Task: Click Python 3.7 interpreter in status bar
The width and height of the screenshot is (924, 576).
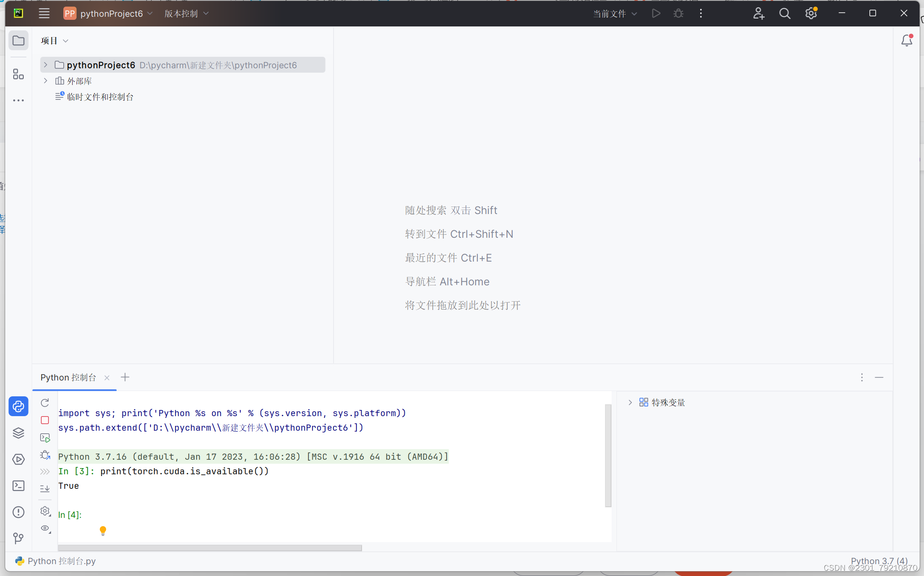Action: (x=879, y=561)
